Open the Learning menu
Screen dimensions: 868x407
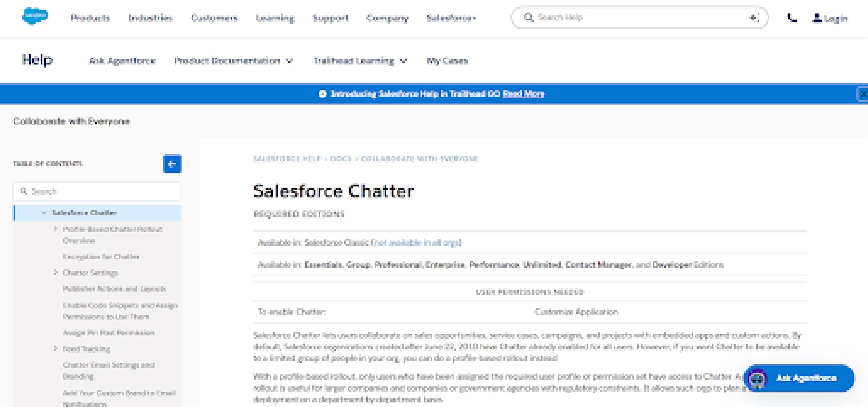pyautogui.click(x=275, y=18)
